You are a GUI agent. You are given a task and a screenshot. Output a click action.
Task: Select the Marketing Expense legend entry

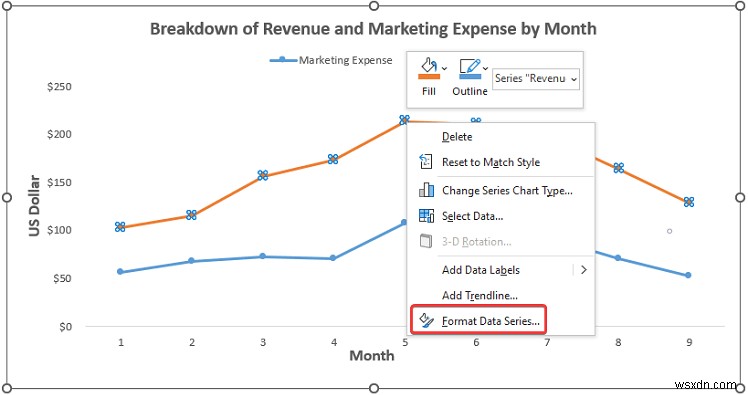(331, 60)
